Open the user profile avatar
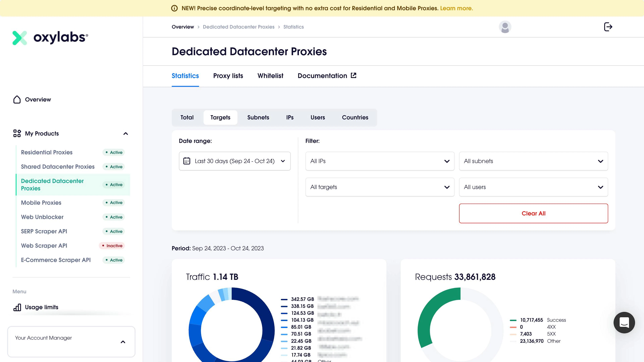This screenshot has width=644, height=362. point(505,27)
